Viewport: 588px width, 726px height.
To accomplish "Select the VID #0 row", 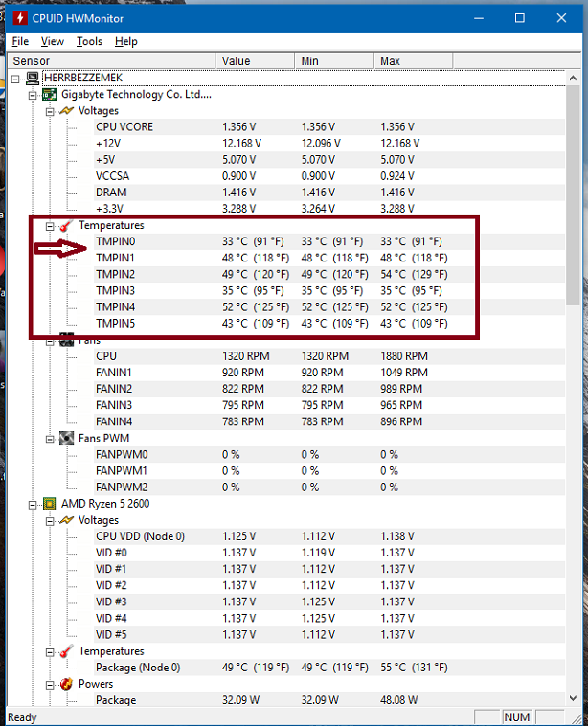I will coord(328,553).
